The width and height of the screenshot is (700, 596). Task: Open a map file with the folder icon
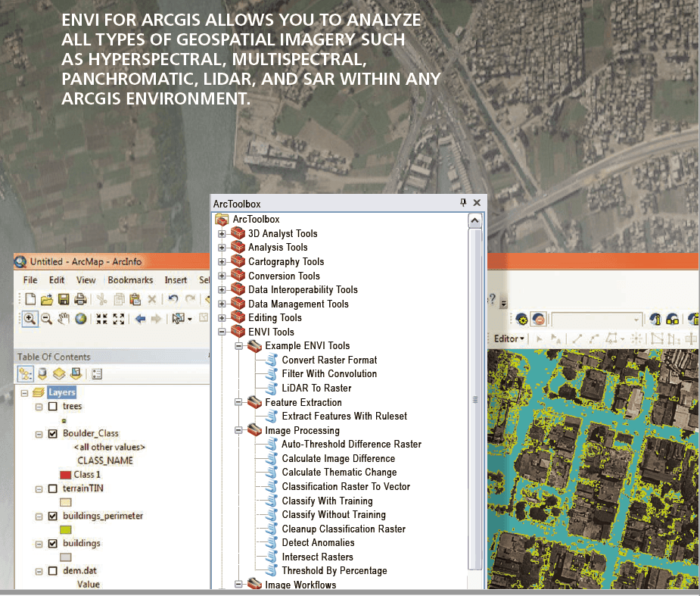pyautogui.click(x=47, y=299)
